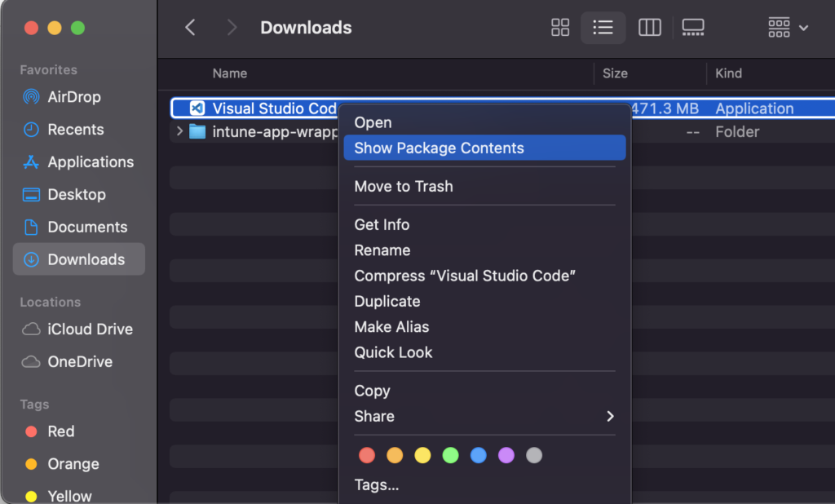Switch Finder to column view

tap(649, 27)
